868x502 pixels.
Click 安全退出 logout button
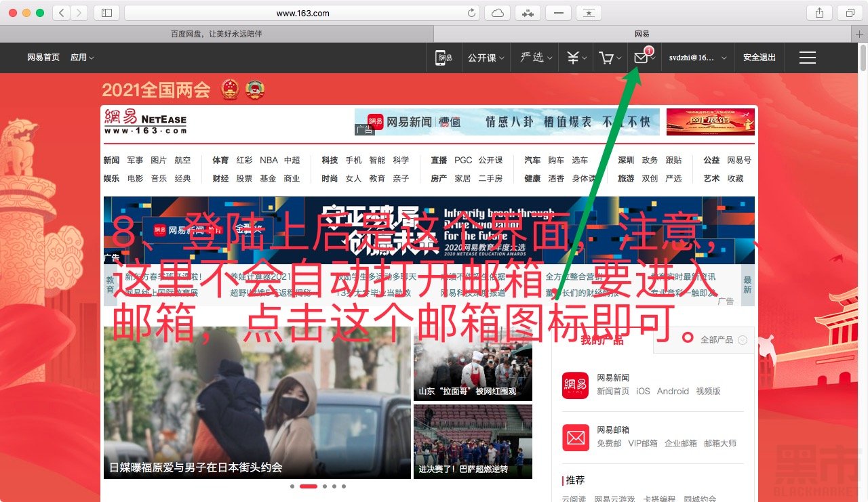coord(759,58)
